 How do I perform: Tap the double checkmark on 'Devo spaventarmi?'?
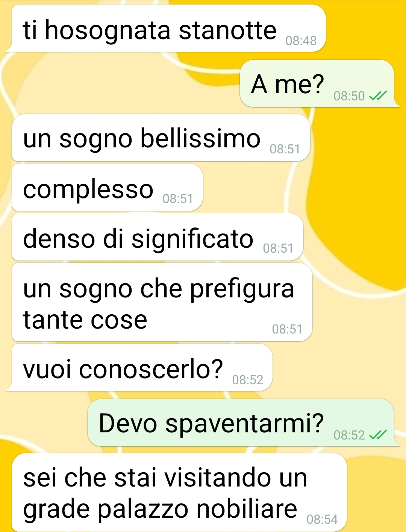click(377, 435)
